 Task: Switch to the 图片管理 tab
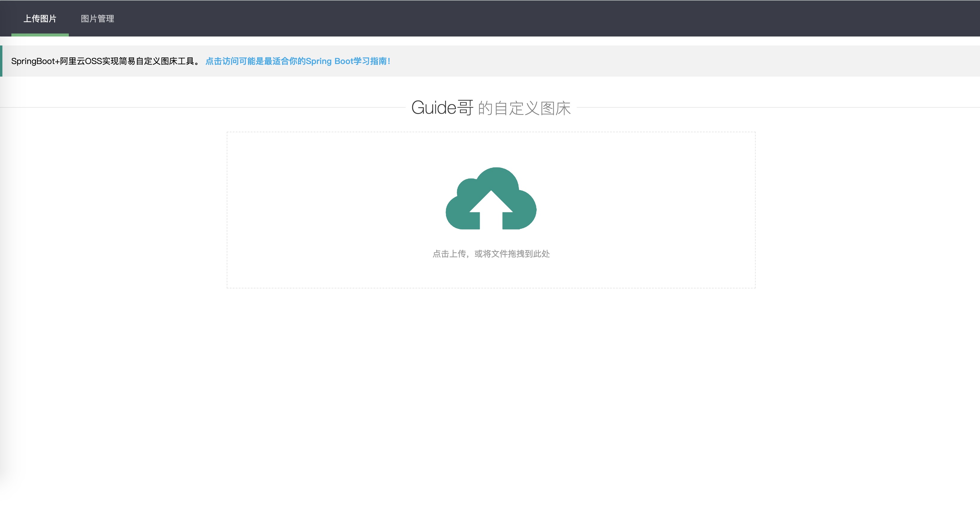click(98, 19)
